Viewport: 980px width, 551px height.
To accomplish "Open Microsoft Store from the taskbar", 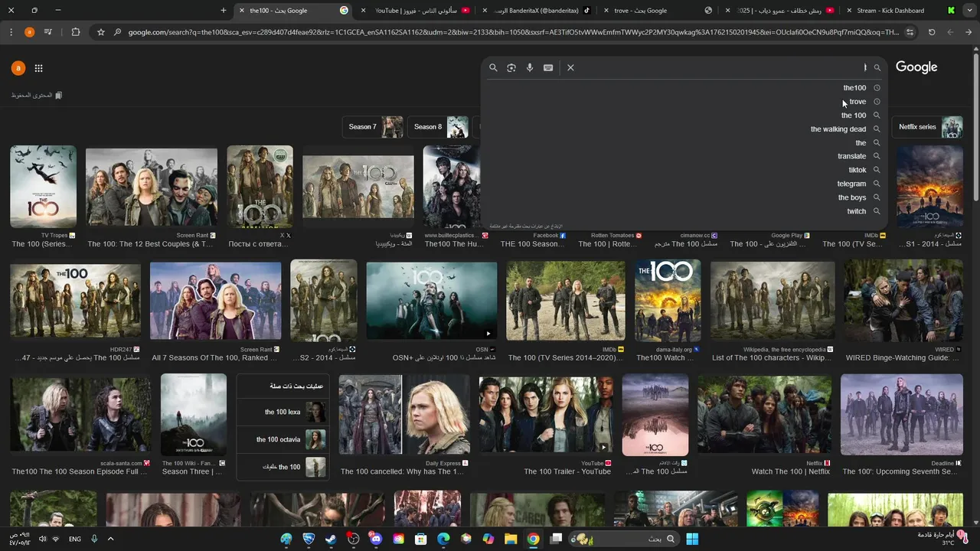I will [421, 539].
